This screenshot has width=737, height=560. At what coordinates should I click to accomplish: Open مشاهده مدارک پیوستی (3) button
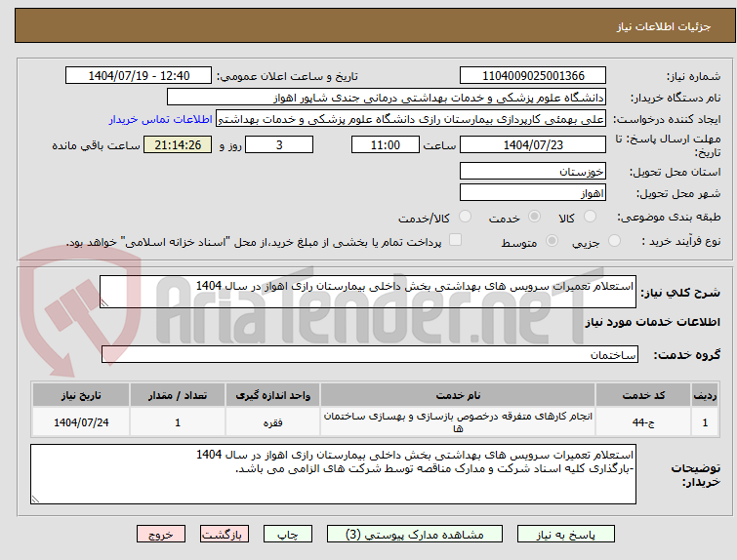pos(415,535)
